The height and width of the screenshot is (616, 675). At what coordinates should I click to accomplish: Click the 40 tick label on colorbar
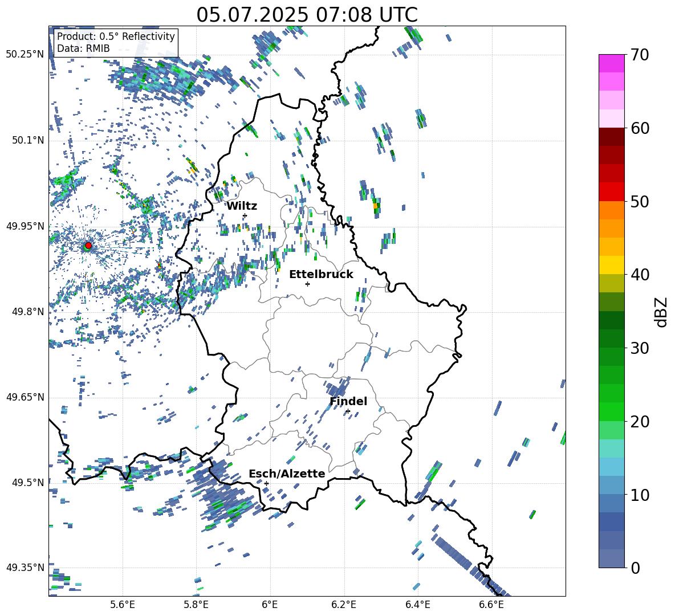click(x=639, y=275)
